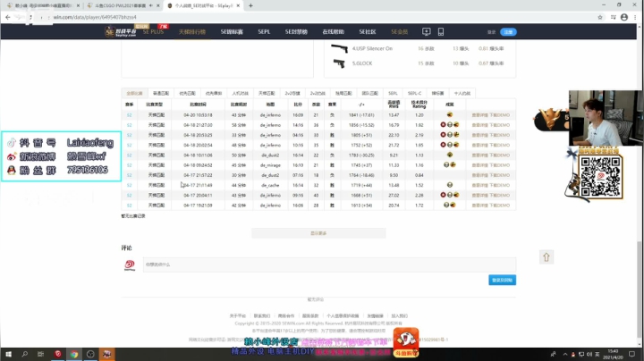Image resolution: width=644 pixels, height=361 pixels.
Task: Click map de_mirage in the match table
Action: (270, 165)
